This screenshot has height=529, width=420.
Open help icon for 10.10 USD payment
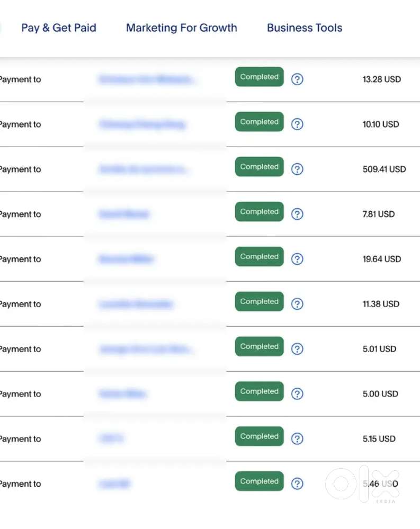(x=298, y=124)
